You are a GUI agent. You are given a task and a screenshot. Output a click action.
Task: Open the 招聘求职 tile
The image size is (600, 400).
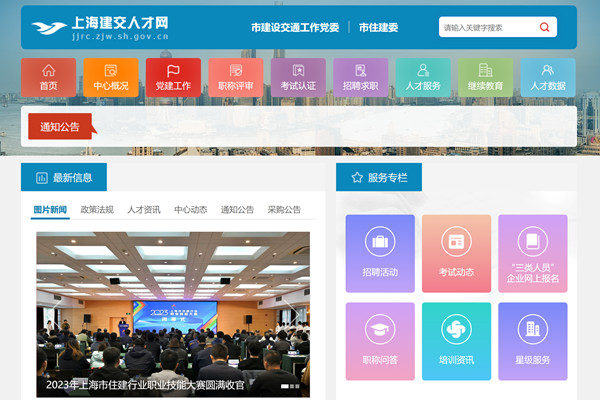(x=360, y=78)
